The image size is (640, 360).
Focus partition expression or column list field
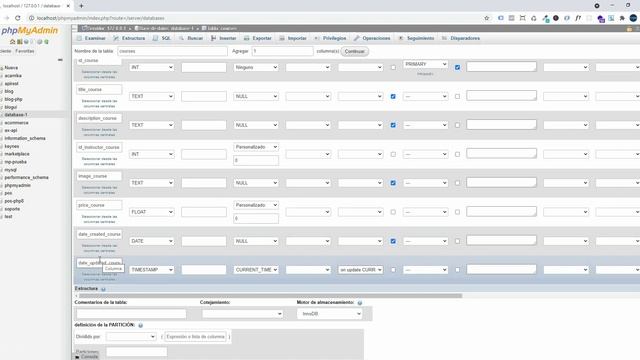pos(196,337)
